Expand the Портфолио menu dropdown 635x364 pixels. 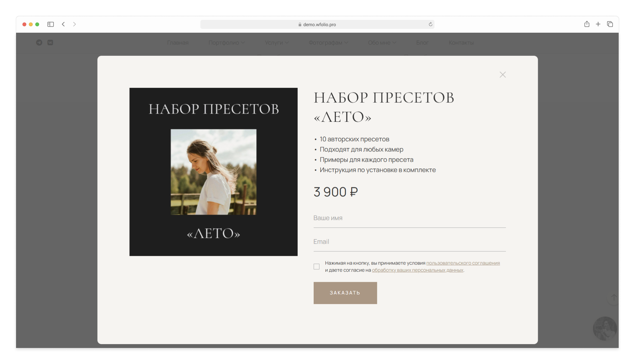point(226,43)
